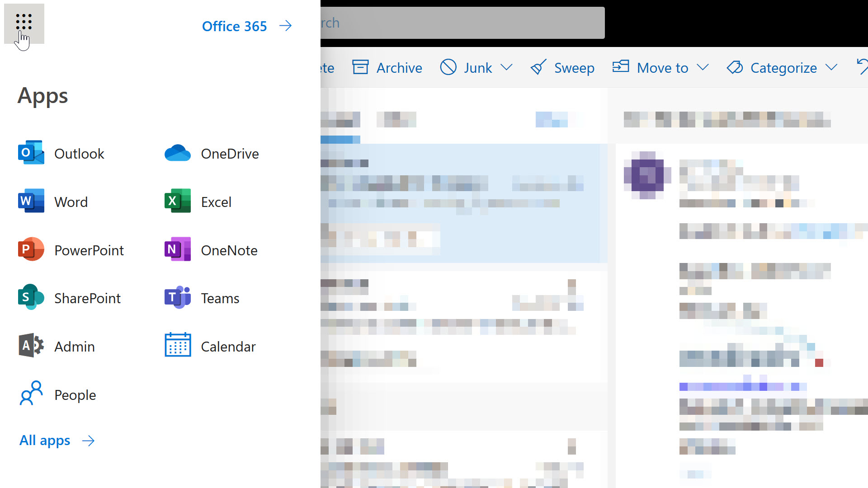Expand the Move to dropdown
Viewport: 868px width, 488px height.
(704, 67)
